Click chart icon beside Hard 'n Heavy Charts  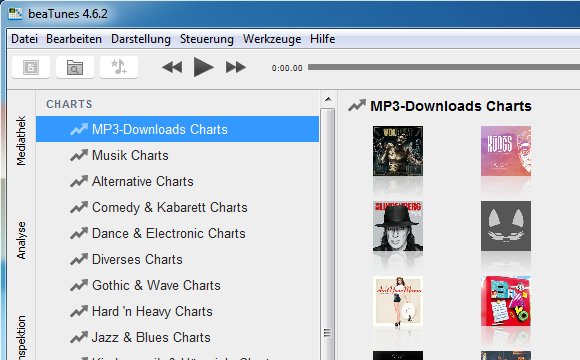pos(79,311)
